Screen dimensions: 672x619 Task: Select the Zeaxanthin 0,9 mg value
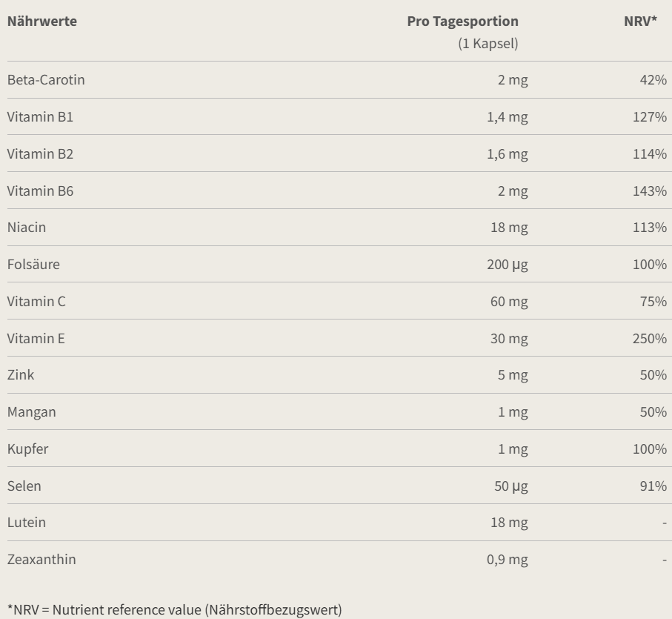[508, 560]
